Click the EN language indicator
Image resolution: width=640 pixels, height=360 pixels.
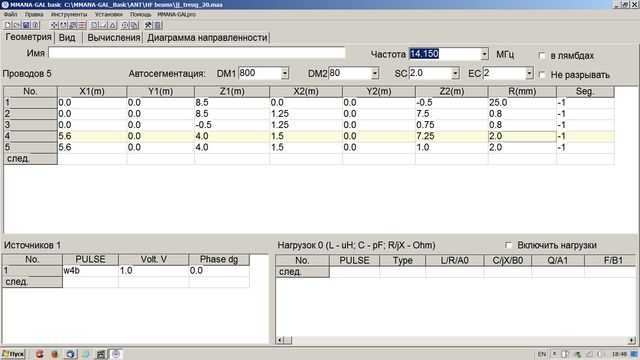coord(541,354)
